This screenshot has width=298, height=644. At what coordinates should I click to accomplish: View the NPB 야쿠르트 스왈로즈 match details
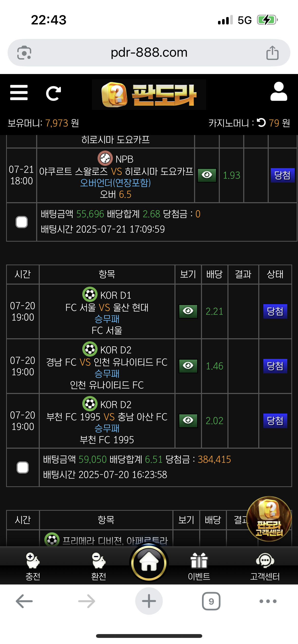207,175
